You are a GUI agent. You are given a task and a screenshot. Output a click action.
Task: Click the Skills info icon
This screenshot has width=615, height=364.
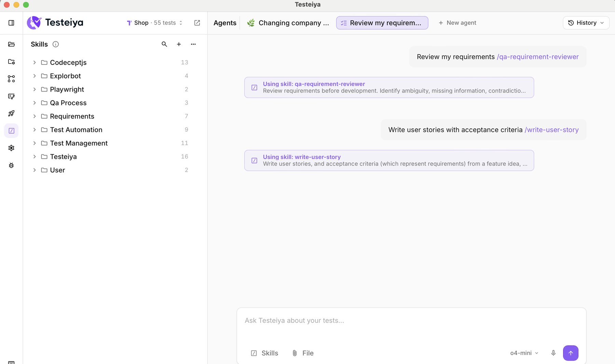(56, 44)
